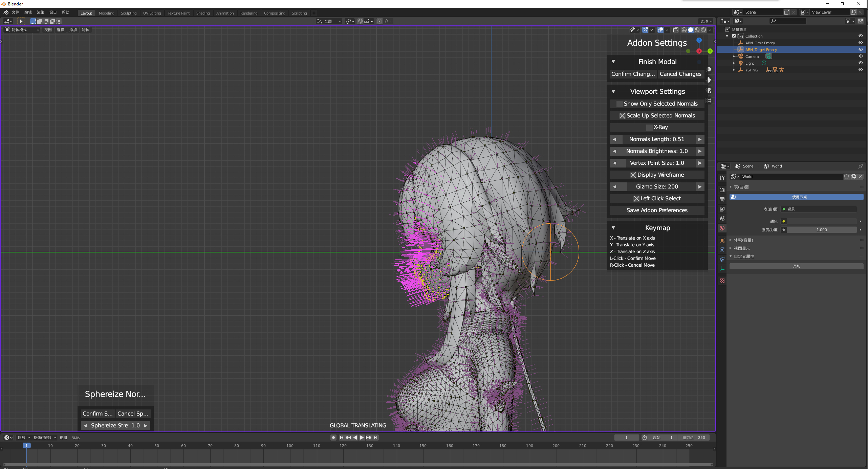Pin the properties editor context
This screenshot has width=868, height=469.
click(x=860, y=166)
